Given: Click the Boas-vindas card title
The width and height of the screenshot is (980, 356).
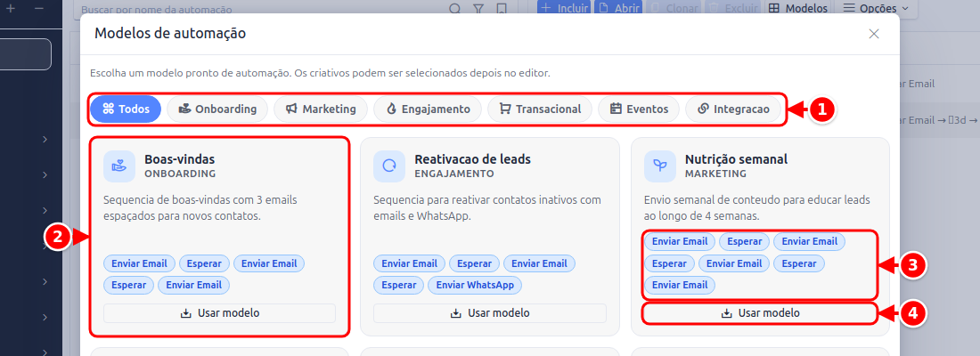Looking at the screenshot, I should pos(180,159).
